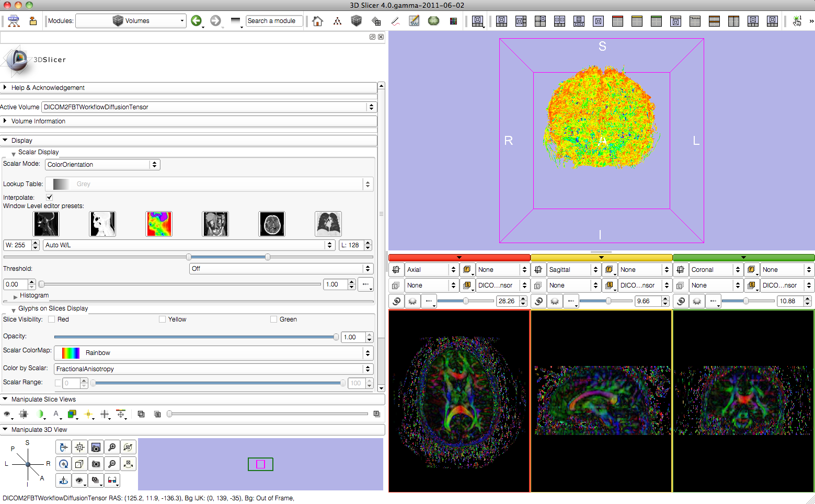Click the Search a module field
Viewport: 815px width, 504px height.
point(274,21)
